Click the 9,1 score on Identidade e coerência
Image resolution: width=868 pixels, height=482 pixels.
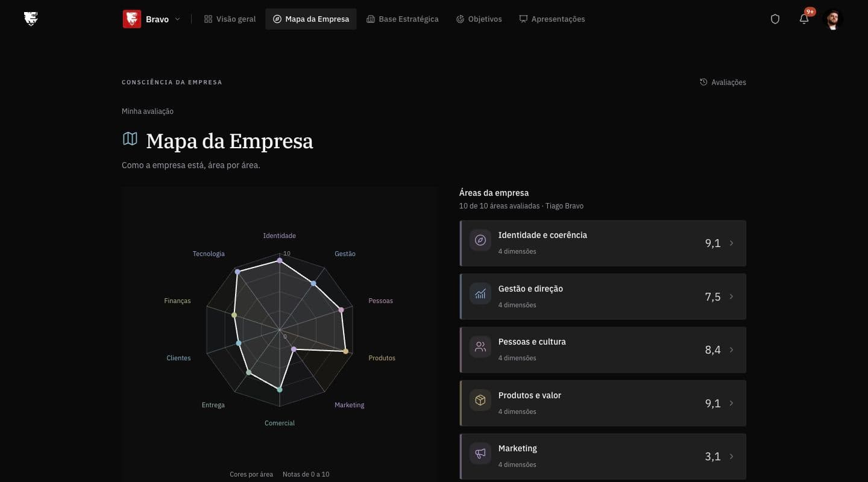coord(712,243)
